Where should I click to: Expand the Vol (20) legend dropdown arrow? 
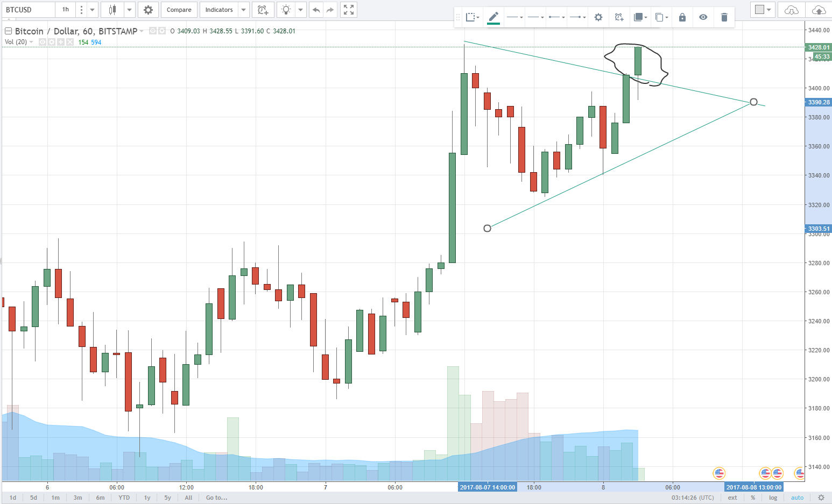(x=31, y=42)
